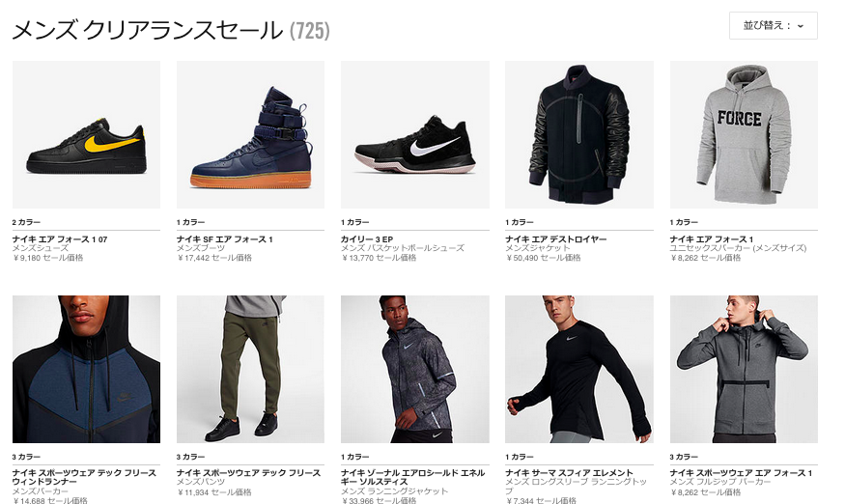Select the 2 カラー label under Air Force 1 07
Screen dimensions: 845x504
point(26,222)
